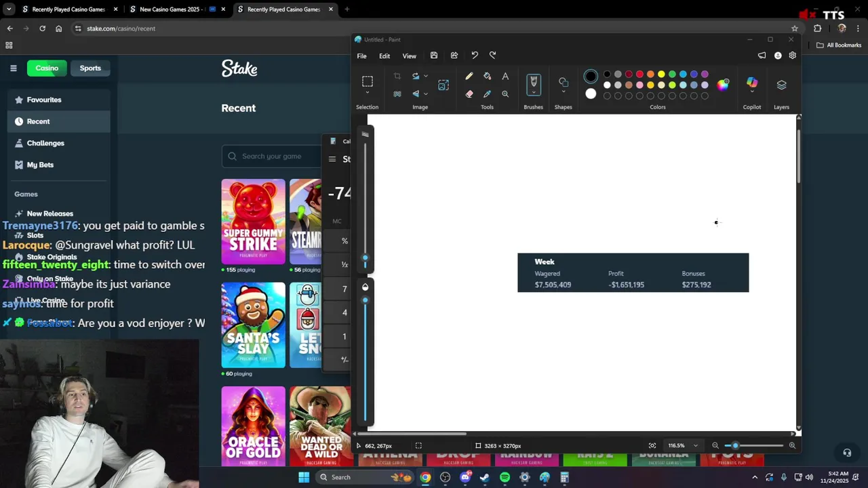Screen dimensions: 868x488
Task: Click the Paint vertical scrollbar
Action: click(x=798, y=156)
